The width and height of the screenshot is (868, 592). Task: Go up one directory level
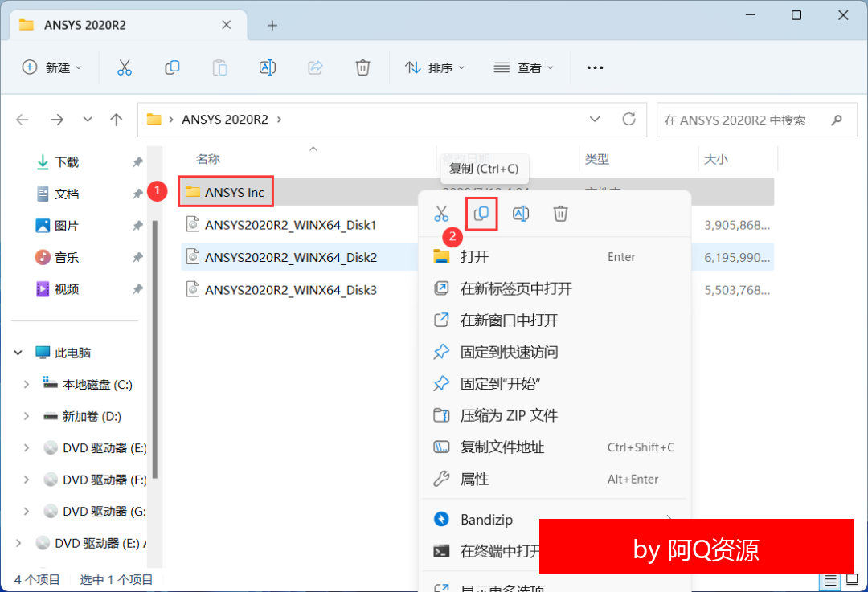click(x=117, y=120)
